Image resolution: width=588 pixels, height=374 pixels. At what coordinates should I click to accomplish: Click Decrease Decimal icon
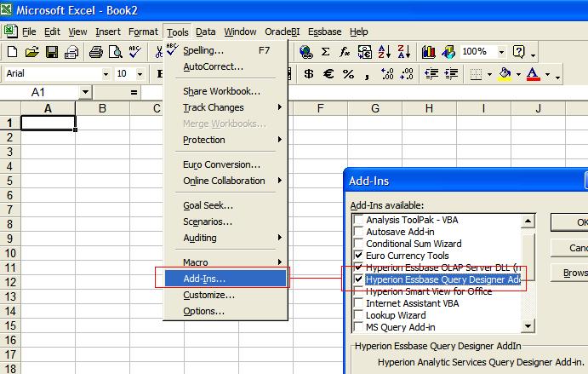coord(407,73)
